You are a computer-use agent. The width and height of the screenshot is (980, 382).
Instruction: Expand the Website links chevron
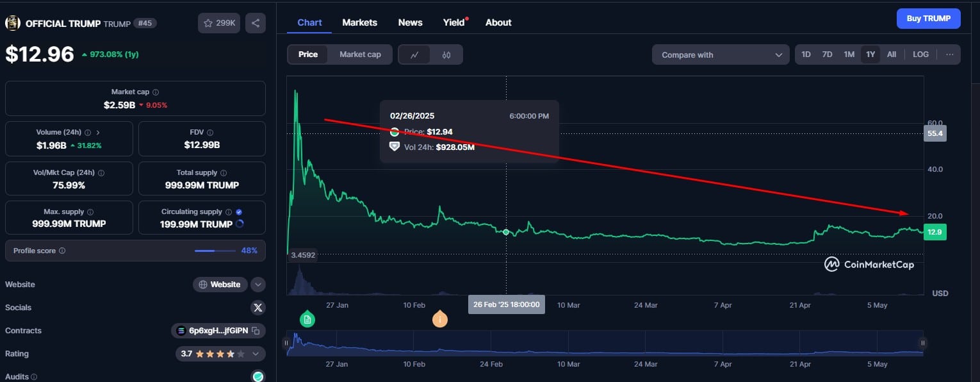click(258, 285)
